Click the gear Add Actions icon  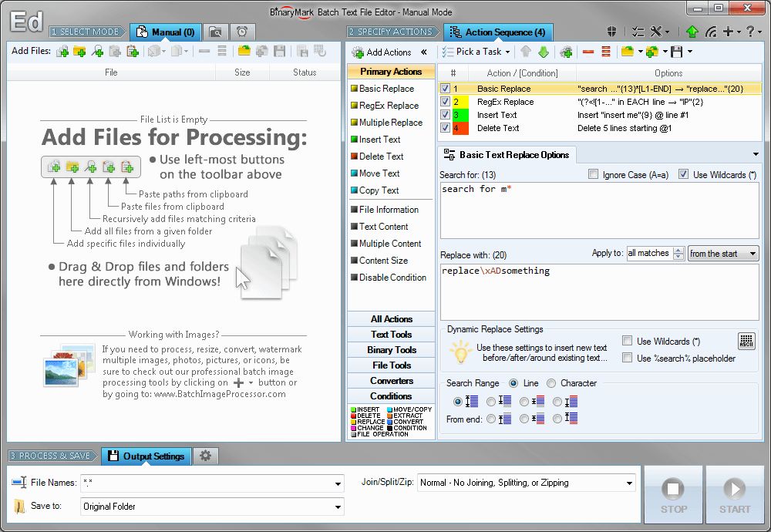[x=358, y=52]
